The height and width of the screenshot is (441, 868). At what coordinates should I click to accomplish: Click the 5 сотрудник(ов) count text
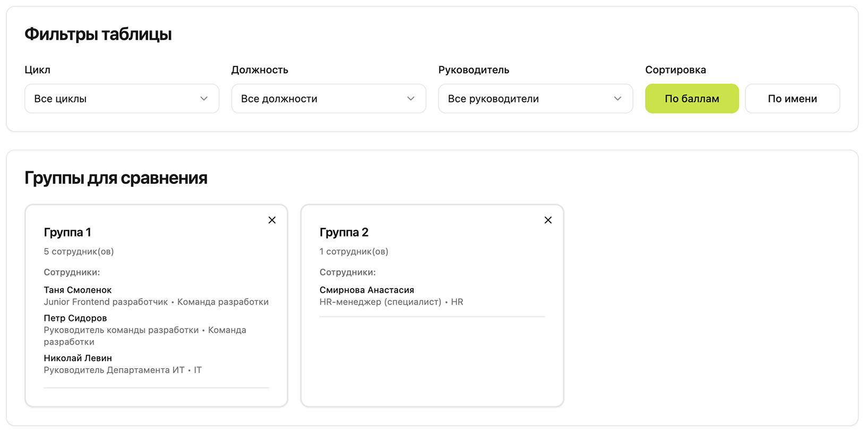79,251
